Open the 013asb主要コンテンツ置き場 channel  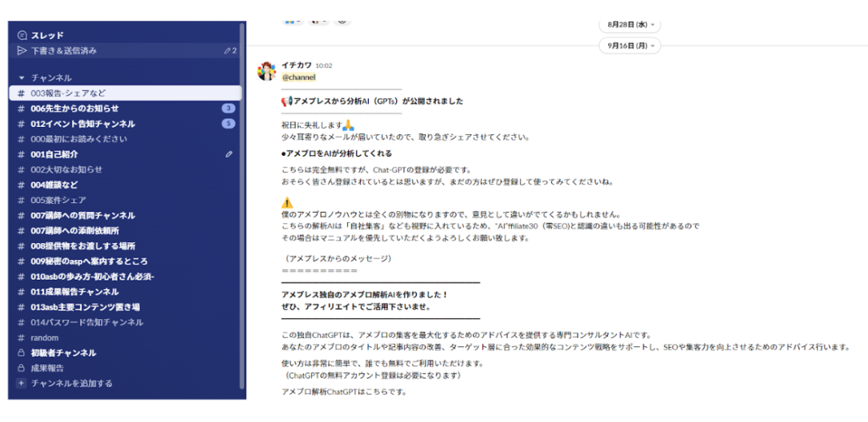pos(125,307)
